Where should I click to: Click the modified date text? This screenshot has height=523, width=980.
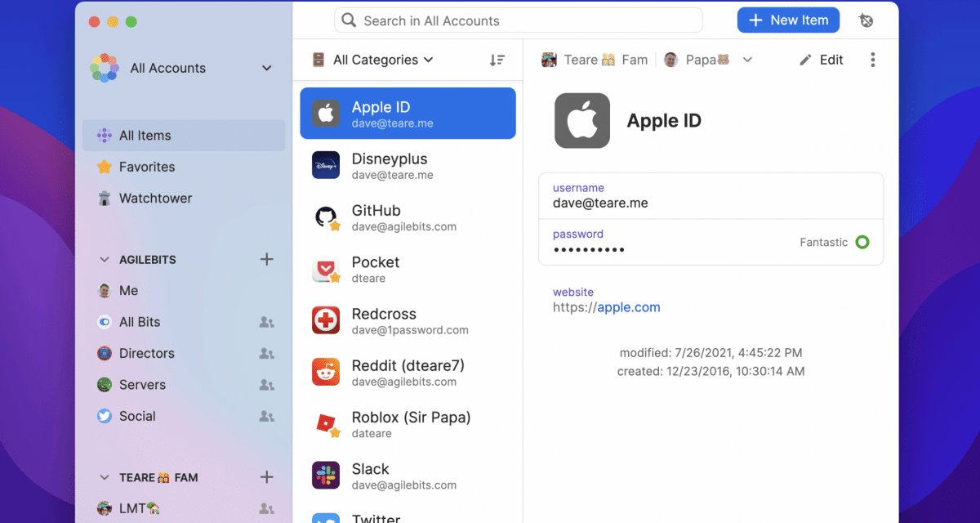click(710, 353)
